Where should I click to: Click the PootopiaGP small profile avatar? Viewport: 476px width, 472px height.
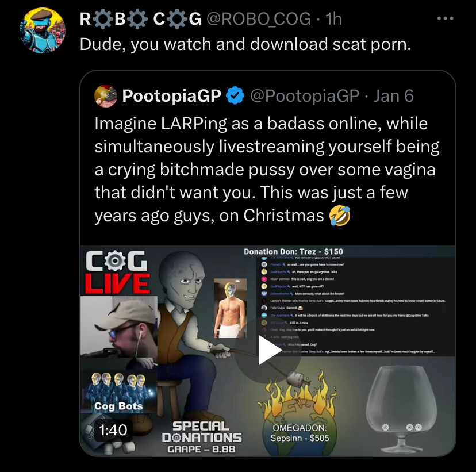tap(106, 96)
